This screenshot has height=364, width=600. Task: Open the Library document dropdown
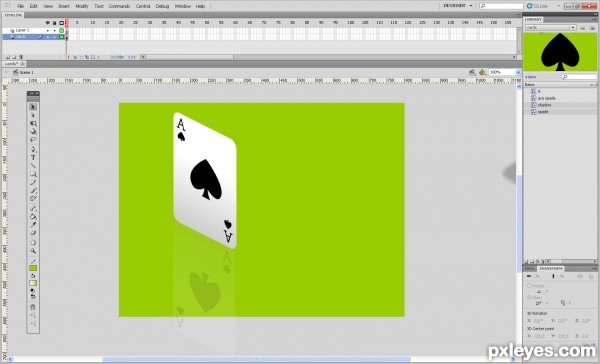click(551, 28)
